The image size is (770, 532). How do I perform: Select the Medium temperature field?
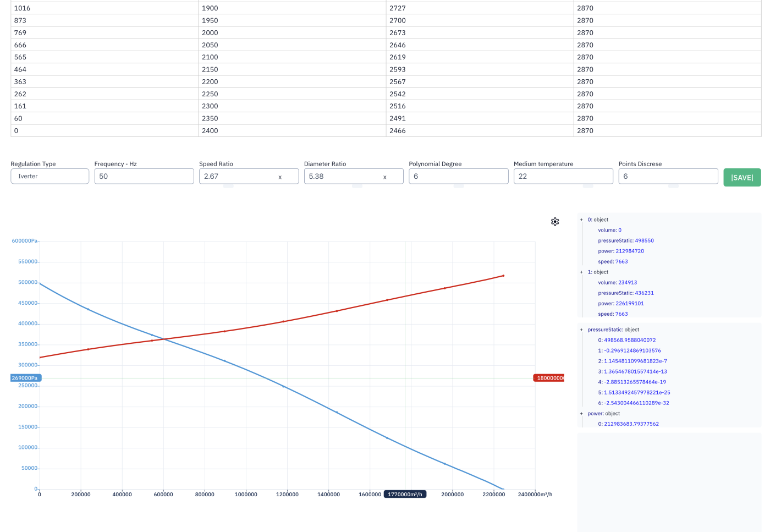tap(563, 176)
